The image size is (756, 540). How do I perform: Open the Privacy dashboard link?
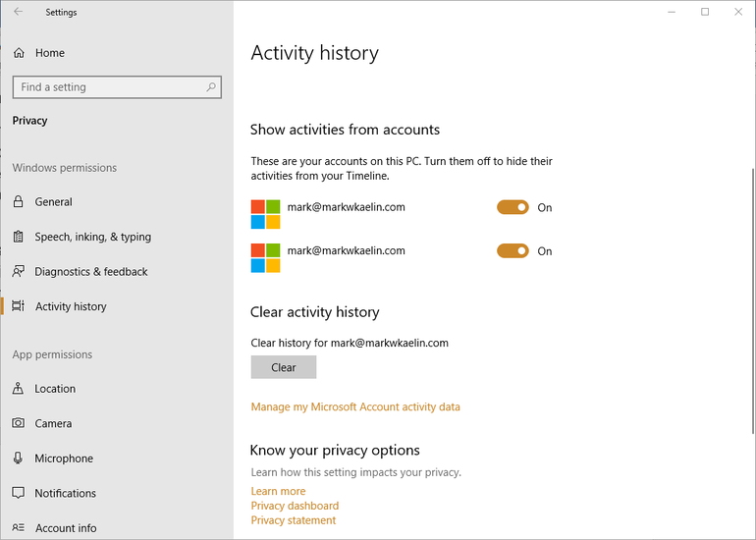pos(295,506)
